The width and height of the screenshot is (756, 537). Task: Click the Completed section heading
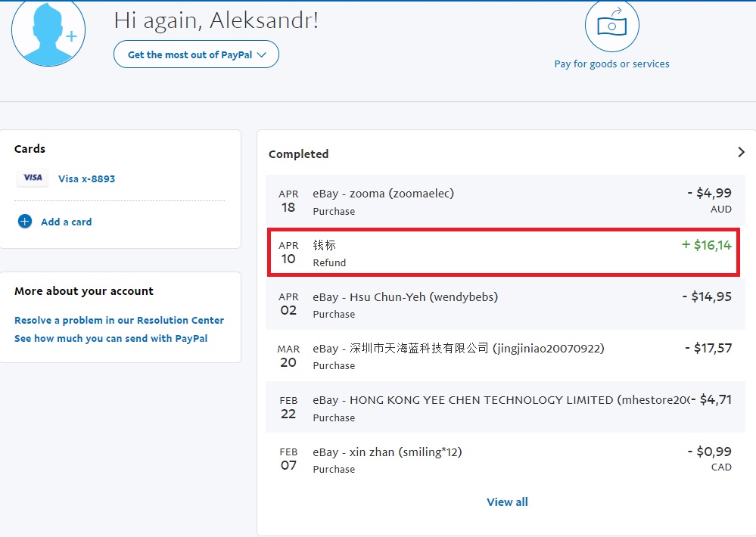(x=298, y=154)
